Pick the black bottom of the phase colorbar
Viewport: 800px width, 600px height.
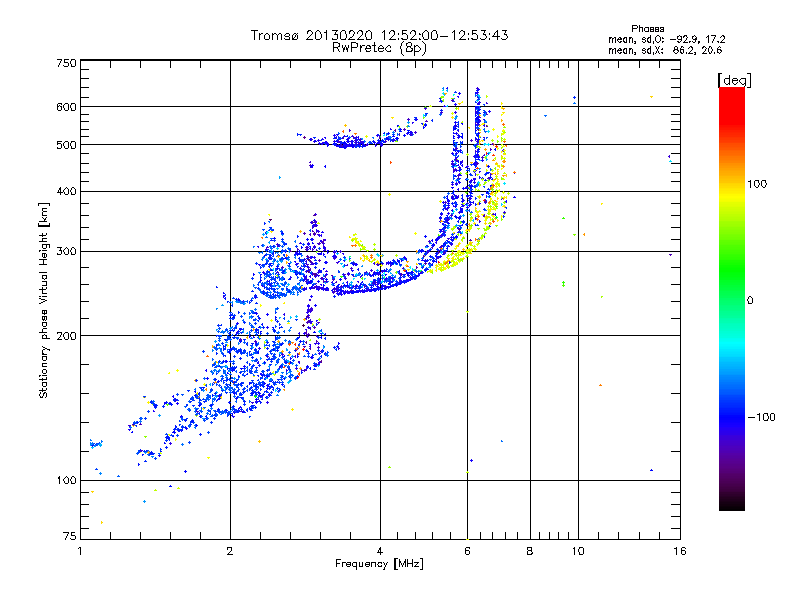(732, 504)
